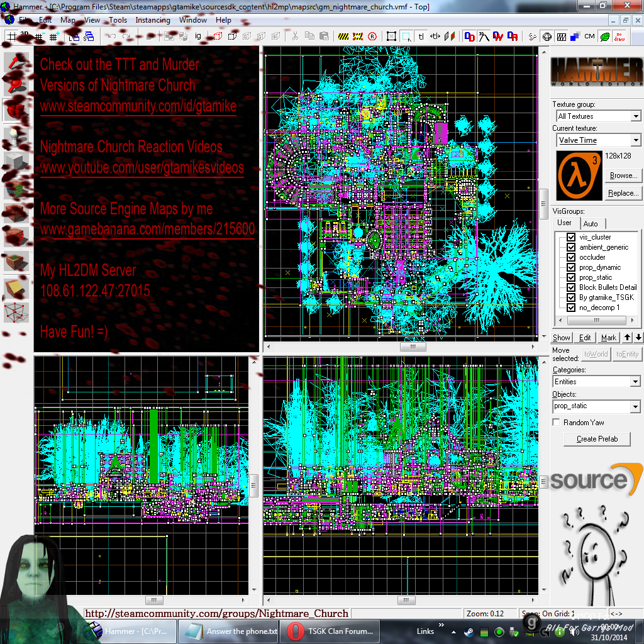Select the Camera tool

click(16, 109)
